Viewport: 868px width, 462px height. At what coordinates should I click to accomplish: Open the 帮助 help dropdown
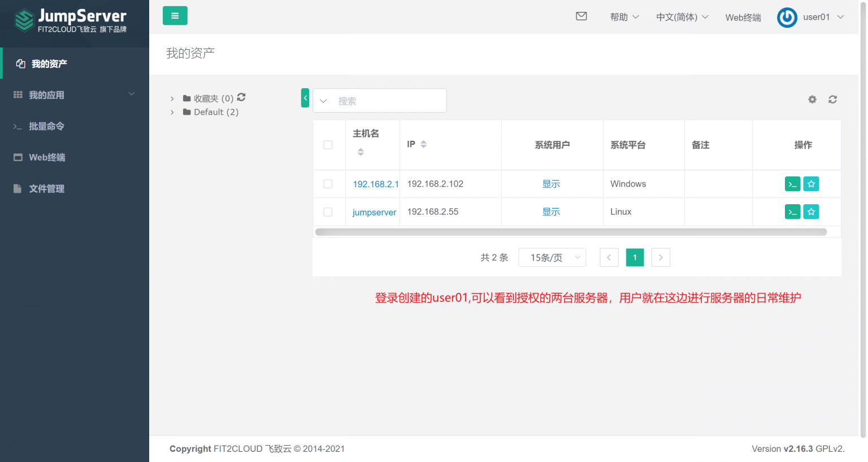tap(624, 17)
